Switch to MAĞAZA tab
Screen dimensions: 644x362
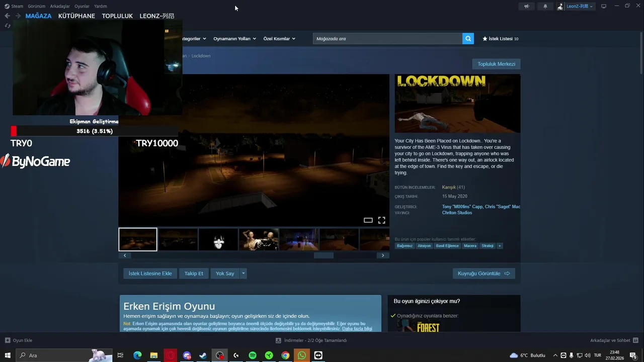[x=39, y=16]
